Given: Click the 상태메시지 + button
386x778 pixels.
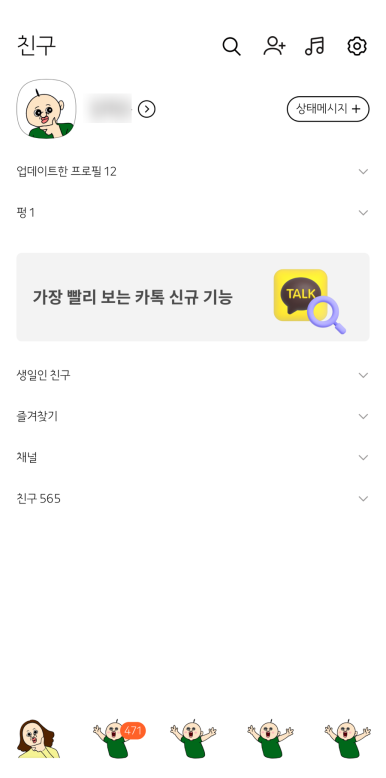Looking at the screenshot, I should pos(328,109).
